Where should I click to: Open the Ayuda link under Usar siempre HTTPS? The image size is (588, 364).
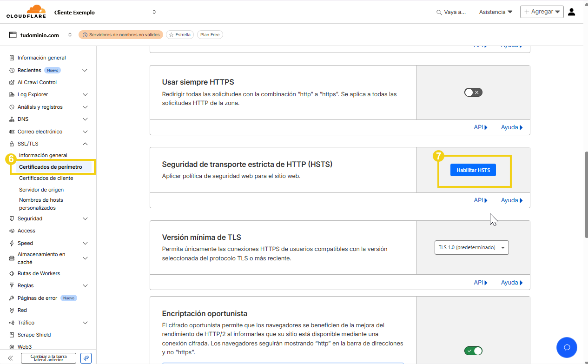[510, 127]
